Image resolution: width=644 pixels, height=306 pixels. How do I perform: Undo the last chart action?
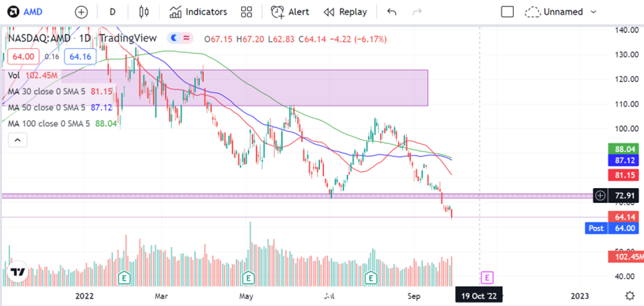click(x=391, y=12)
